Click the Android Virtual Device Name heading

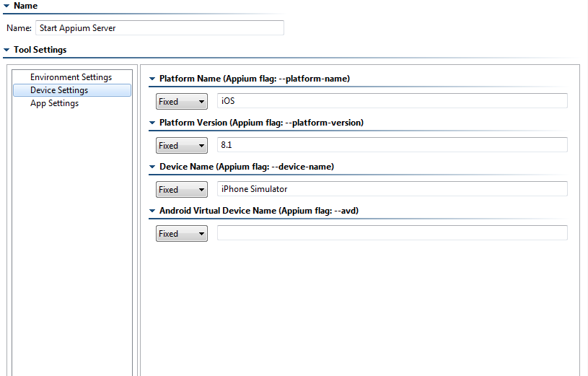coord(259,211)
